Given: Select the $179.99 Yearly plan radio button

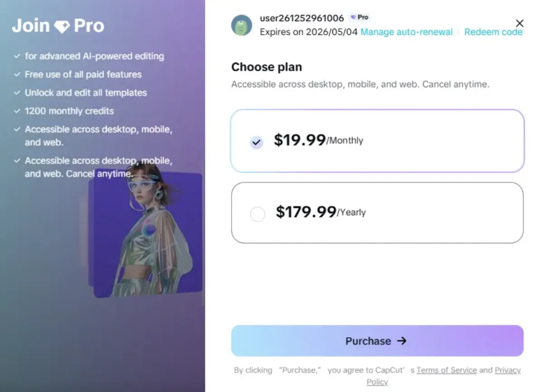Looking at the screenshot, I should (x=257, y=214).
